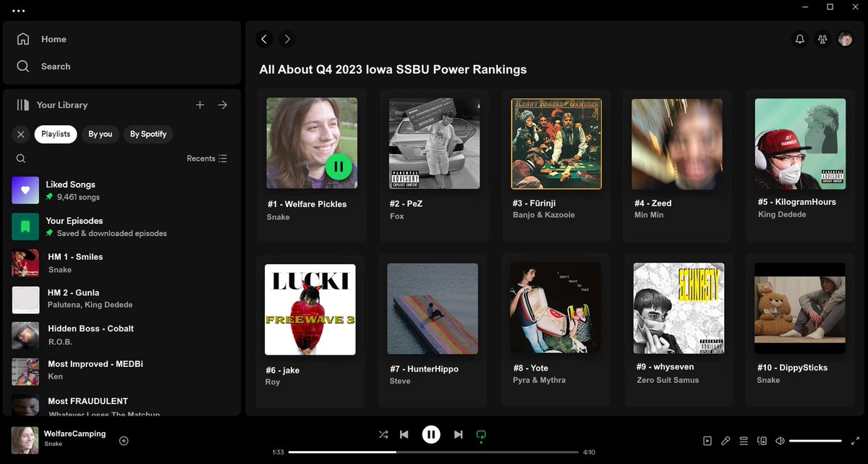
Task: Enter full screen mode
Action: pyautogui.click(x=856, y=441)
